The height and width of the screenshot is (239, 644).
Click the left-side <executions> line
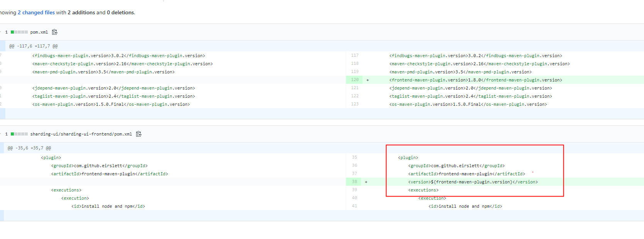[66, 190]
